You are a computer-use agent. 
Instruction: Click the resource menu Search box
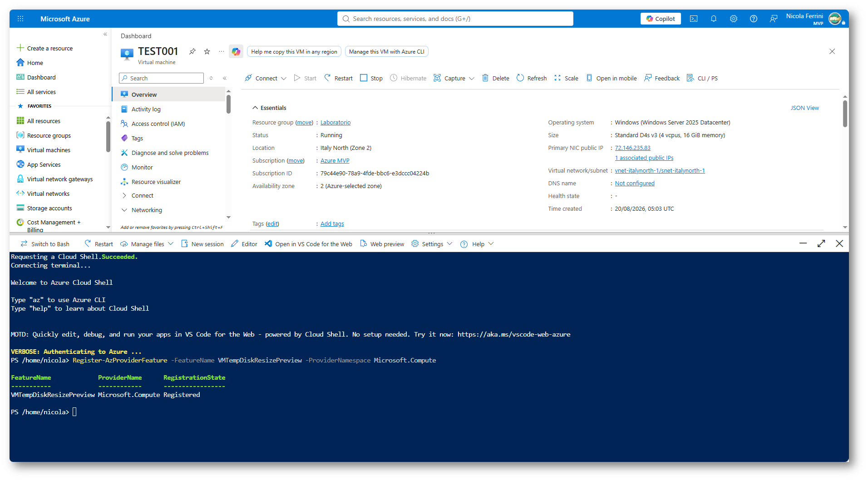162,78
